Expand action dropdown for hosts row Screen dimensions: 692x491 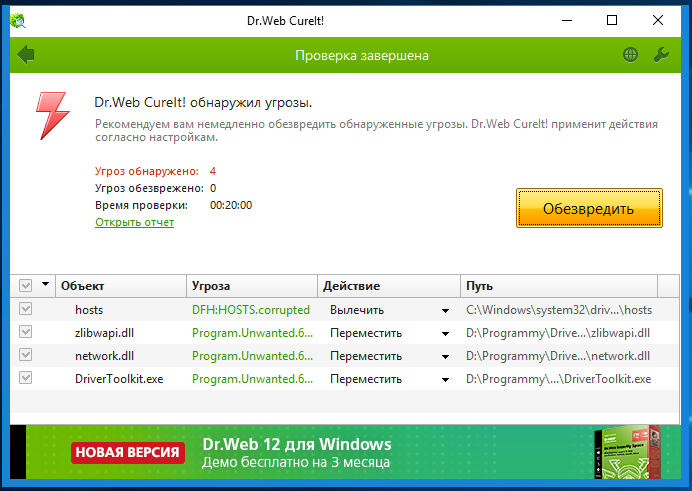coord(445,311)
